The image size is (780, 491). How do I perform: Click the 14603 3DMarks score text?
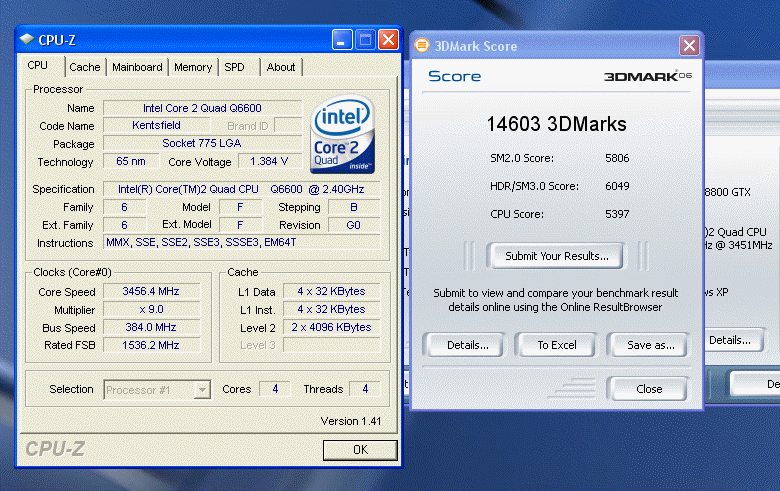coord(556,124)
